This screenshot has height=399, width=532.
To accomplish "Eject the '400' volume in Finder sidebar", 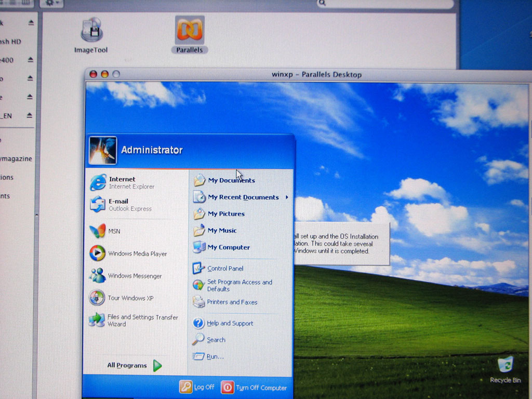I will click(x=31, y=60).
